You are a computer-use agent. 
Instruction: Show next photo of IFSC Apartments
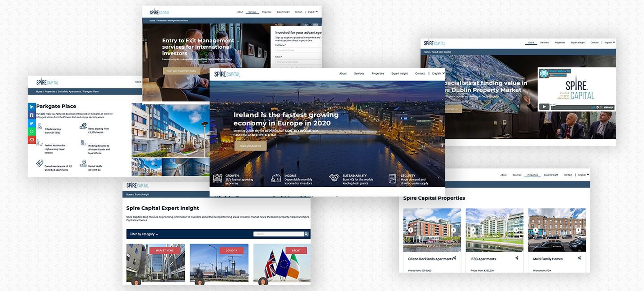[x=516, y=230]
